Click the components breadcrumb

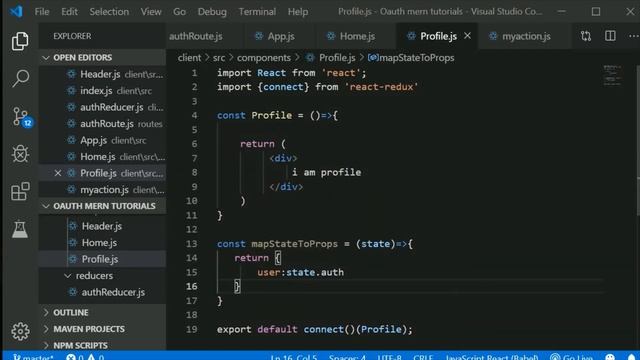264,58
